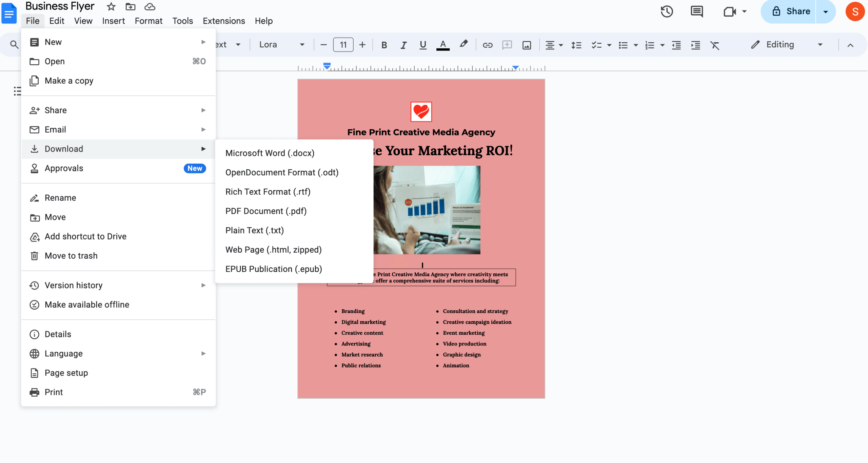Open the Extensions menu
This screenshot has width=868, height=463.
coord(223,21)
